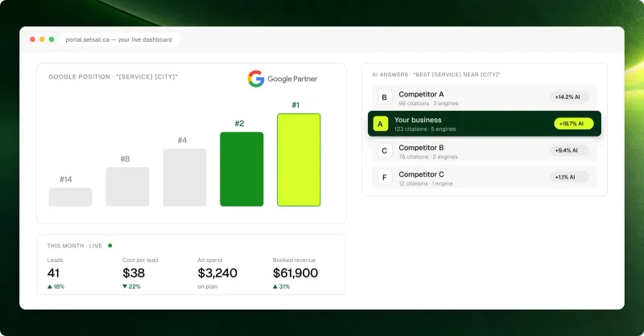Click the Google G logo
This screenshot has height=336, width=644.
[256, 78]
